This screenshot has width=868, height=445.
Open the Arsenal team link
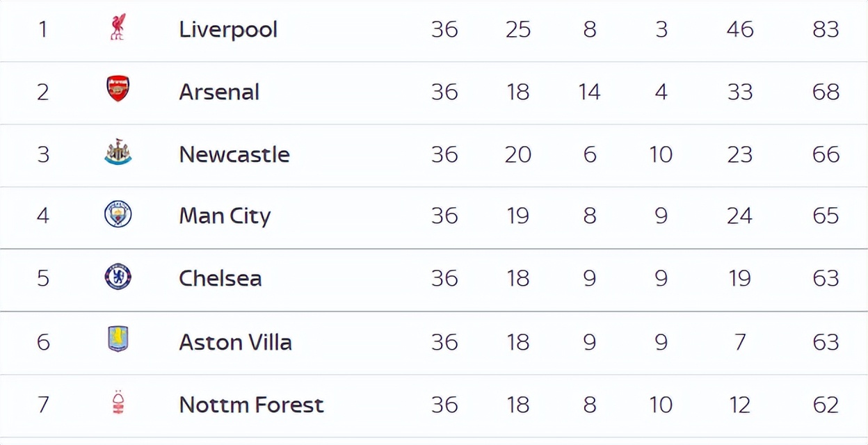pos(219,92)
